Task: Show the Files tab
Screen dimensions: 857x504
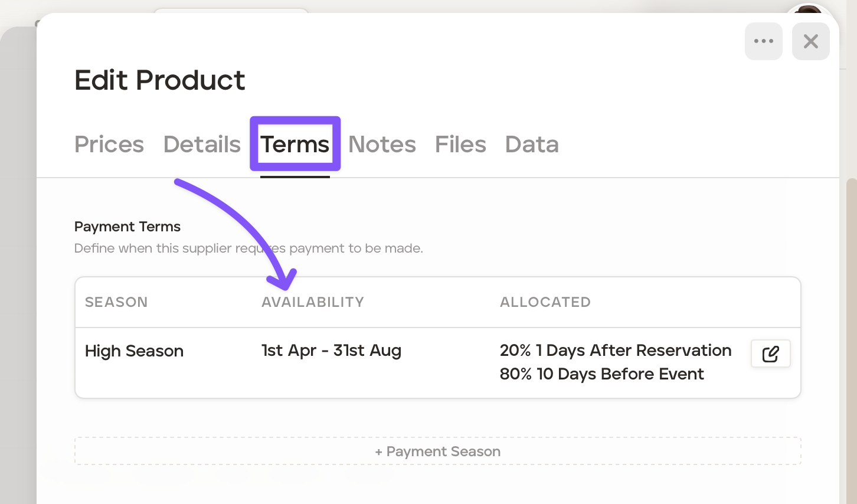Action: [x=460, y=145]
